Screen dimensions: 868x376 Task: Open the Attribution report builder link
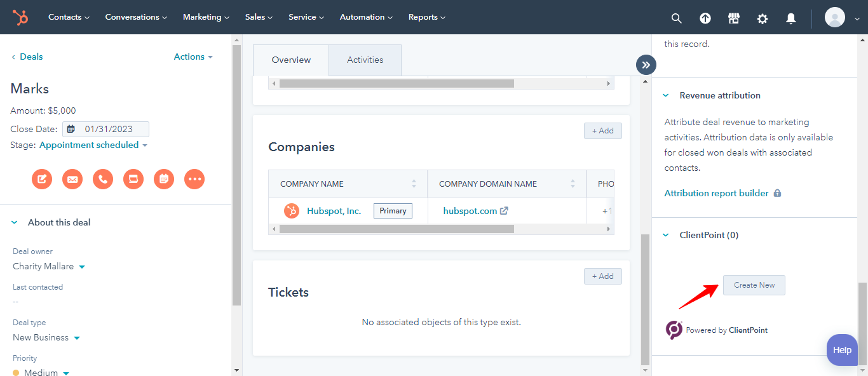pos(716,193)
